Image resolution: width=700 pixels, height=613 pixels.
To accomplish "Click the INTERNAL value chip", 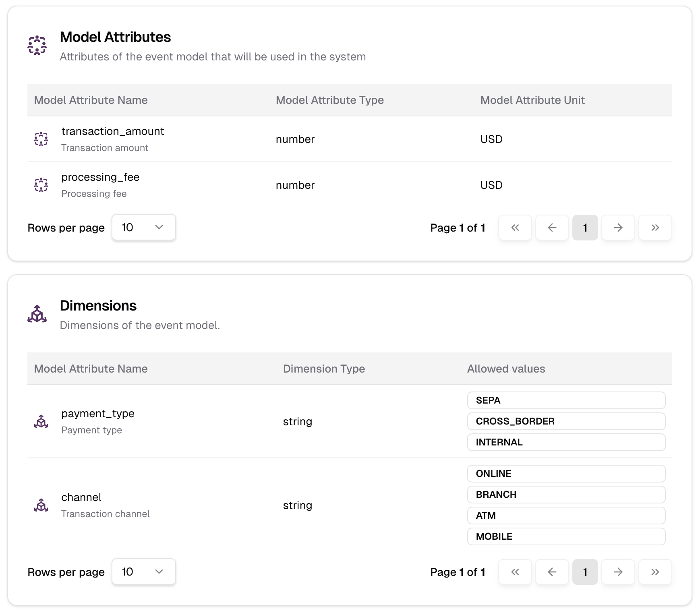I will point(566,442).
